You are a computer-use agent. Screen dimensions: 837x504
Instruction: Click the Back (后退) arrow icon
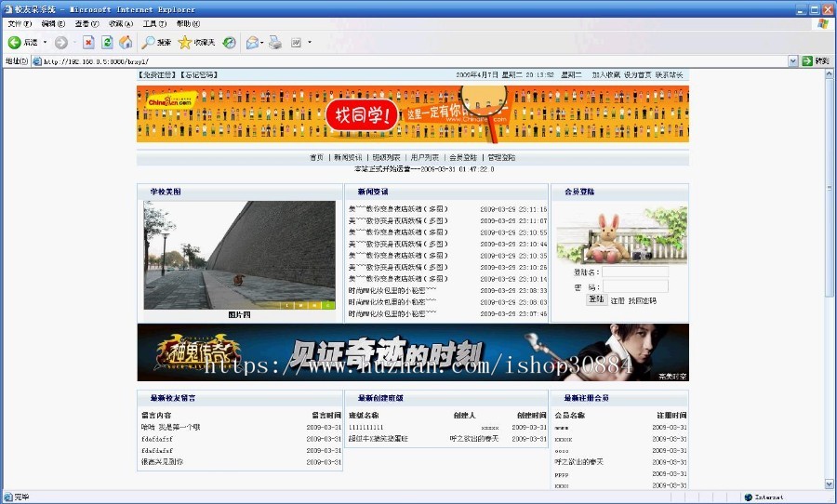coord(14,42)
